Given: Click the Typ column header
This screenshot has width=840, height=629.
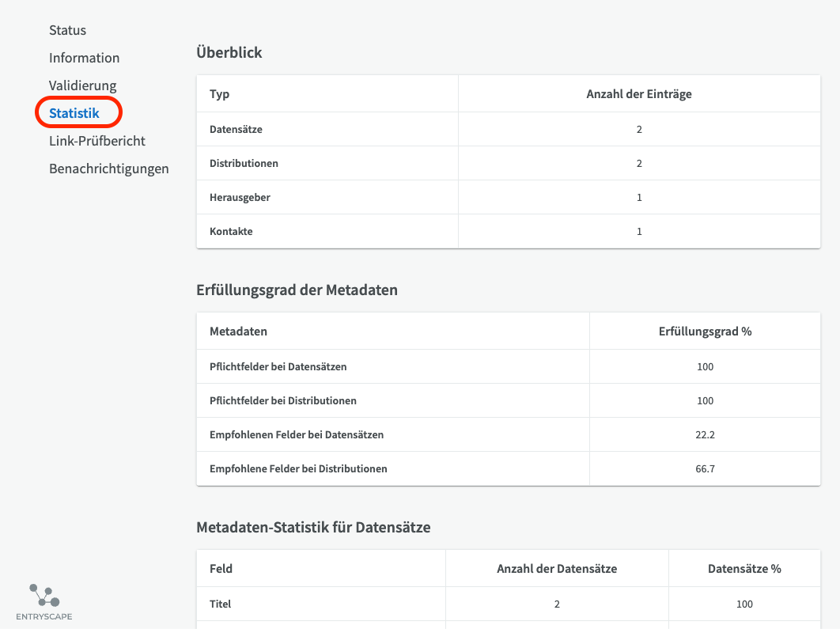Looking at the screenshot, I should pos(220,94).
